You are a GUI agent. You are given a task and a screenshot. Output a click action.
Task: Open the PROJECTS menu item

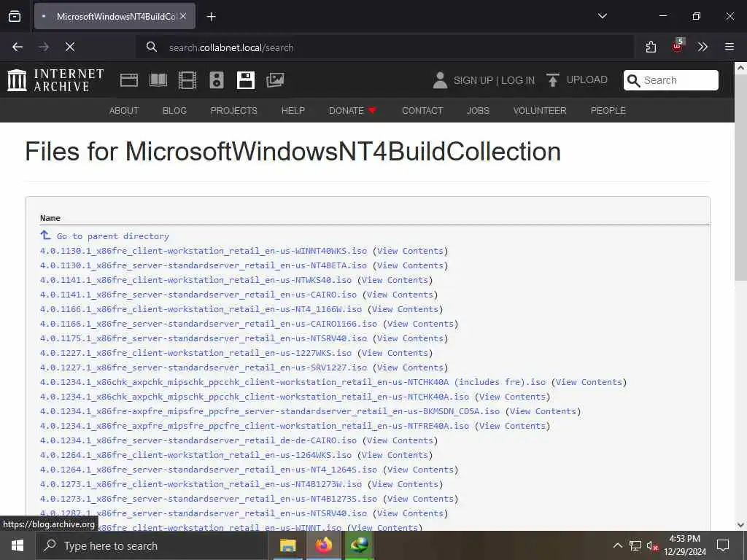[x=234, y=111]
